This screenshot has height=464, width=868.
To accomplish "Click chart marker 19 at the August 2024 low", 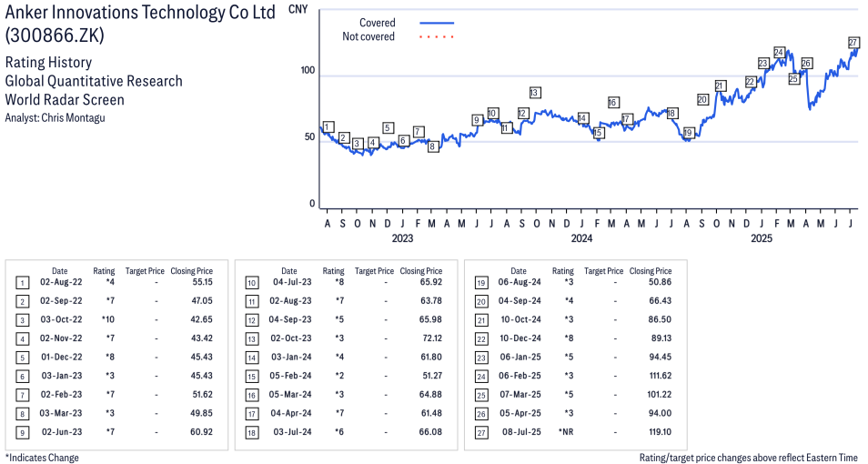I will [x=688, y=133].
